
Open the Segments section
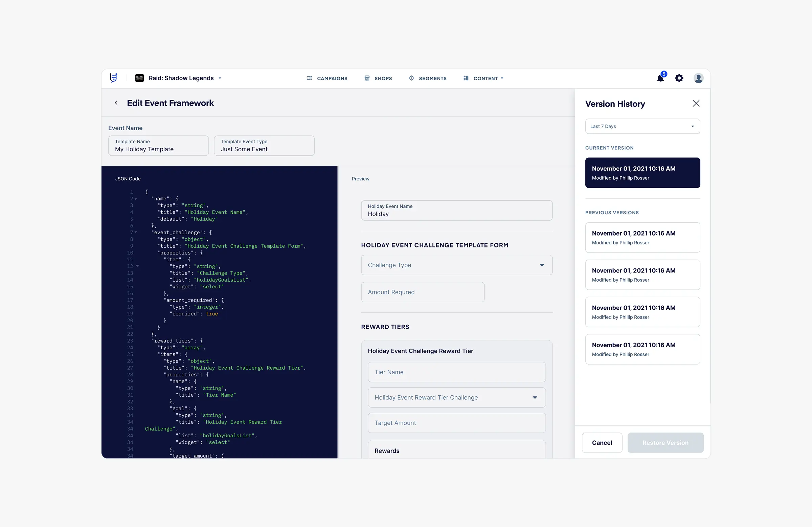click(x=428, y=78)
